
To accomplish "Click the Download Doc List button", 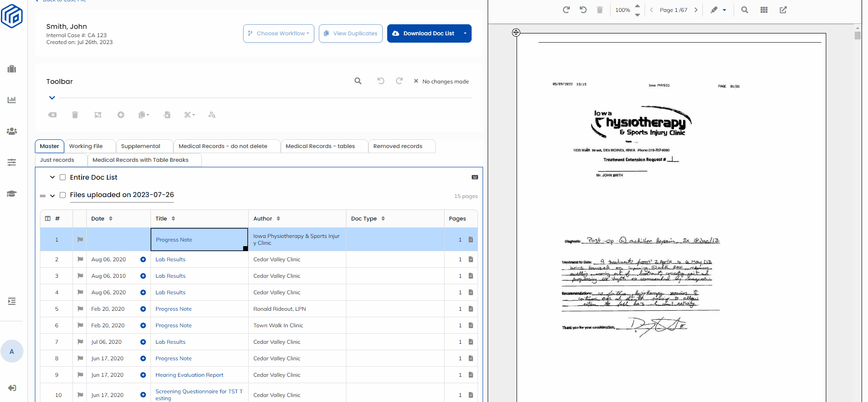I will tap(424, 33).
